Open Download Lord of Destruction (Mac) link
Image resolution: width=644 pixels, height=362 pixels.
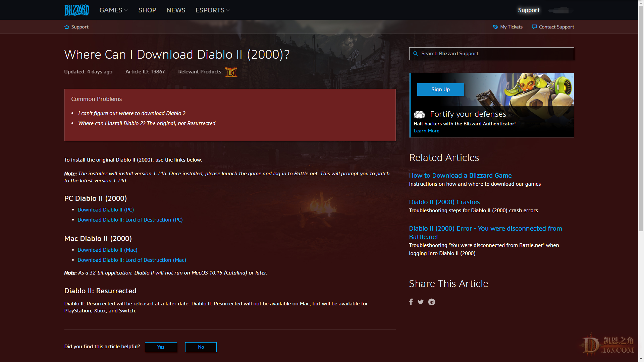click(x=131, y=260)
